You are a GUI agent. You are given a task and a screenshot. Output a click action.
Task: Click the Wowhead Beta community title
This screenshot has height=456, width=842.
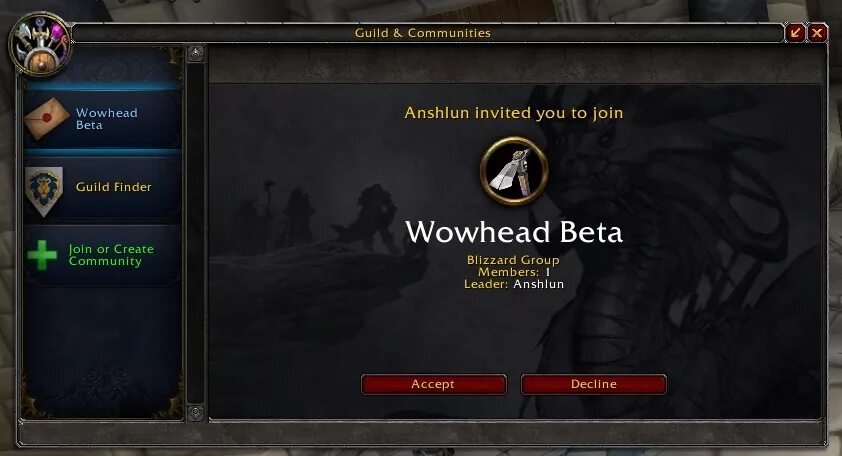514,232
